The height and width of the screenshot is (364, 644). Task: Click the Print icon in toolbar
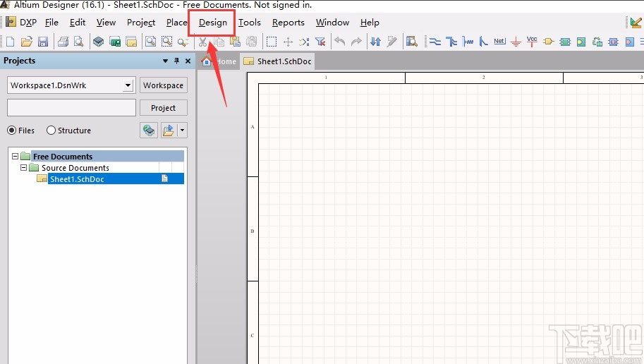pyautogui.click(x=63, y=42)
